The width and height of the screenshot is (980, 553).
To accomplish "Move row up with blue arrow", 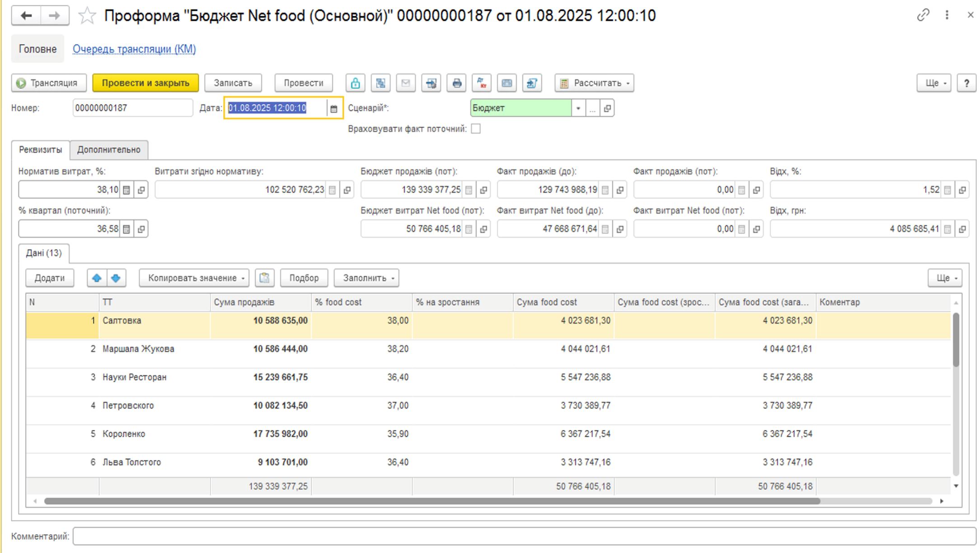I will pyautogui.click(x=97, y=278).
